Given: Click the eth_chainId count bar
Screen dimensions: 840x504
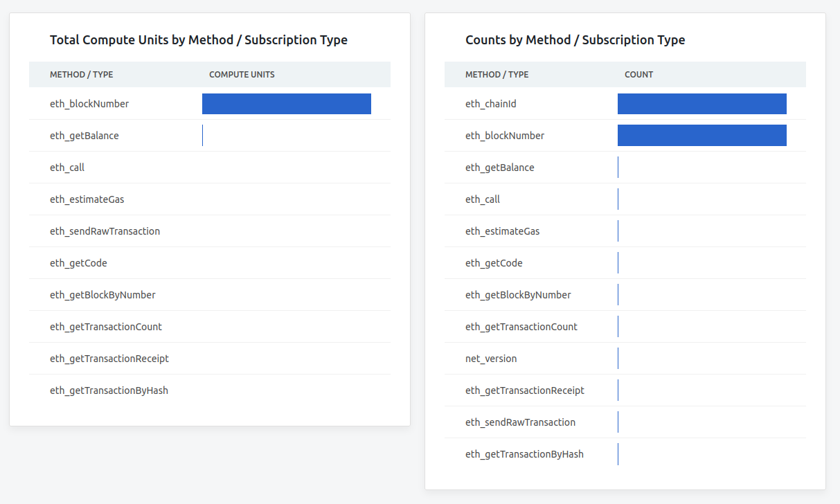Looking at the screenshot, I should [702, 103].
